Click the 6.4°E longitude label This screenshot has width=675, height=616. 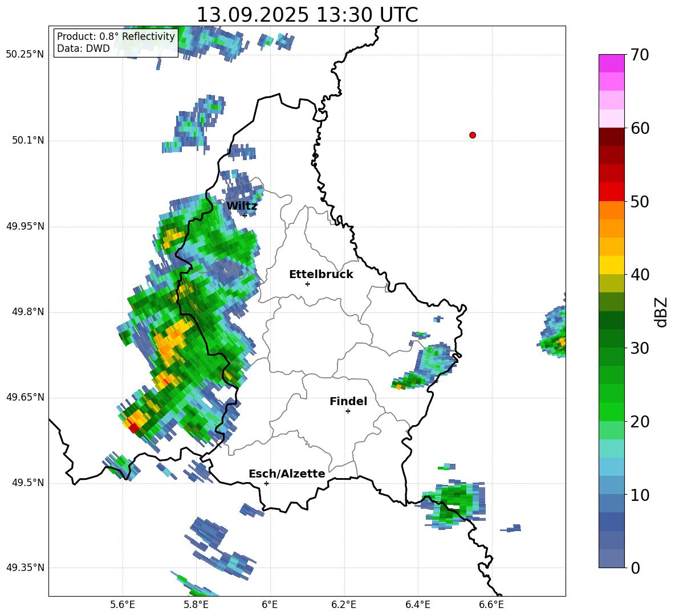click(417, 605)
